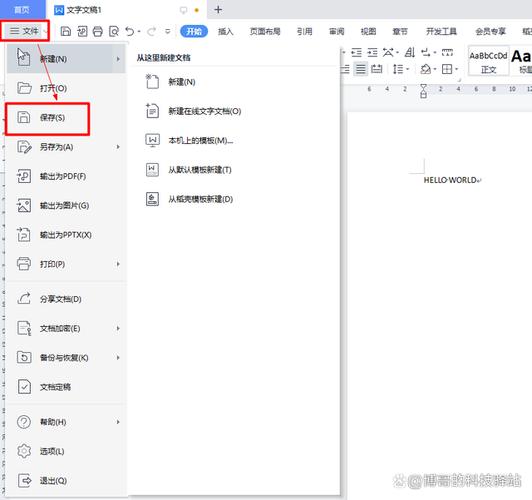This screenshot has height=500, width=532.
Task: Click the first-line indent marker on the ruler
Action: coord(423,88)
